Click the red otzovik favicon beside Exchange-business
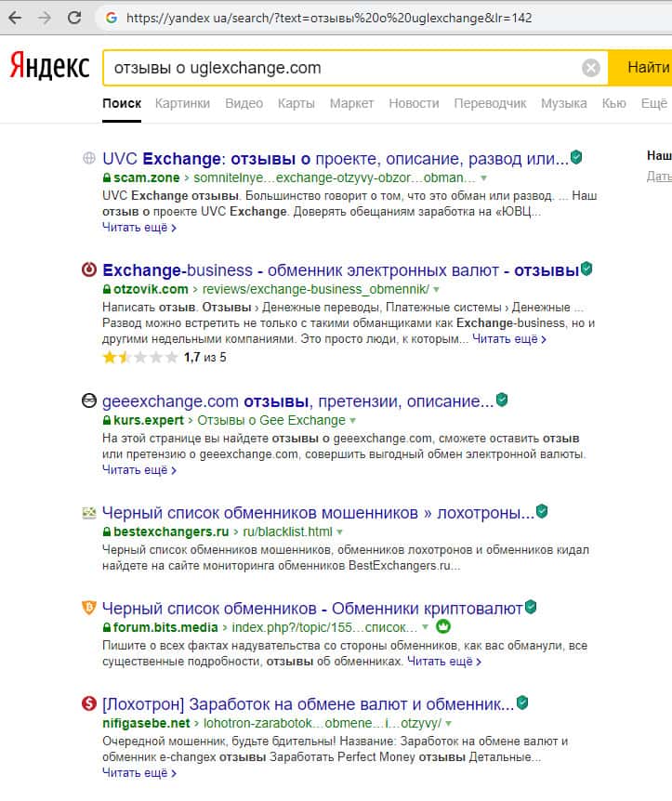The height and width of the screenshot is (801, 672). [x=89, y=269]
